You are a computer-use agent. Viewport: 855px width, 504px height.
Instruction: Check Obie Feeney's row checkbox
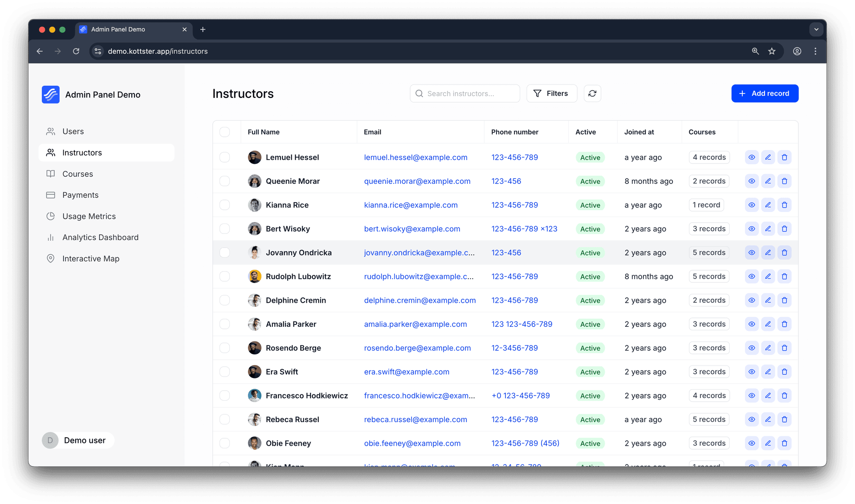coord(225,443)
